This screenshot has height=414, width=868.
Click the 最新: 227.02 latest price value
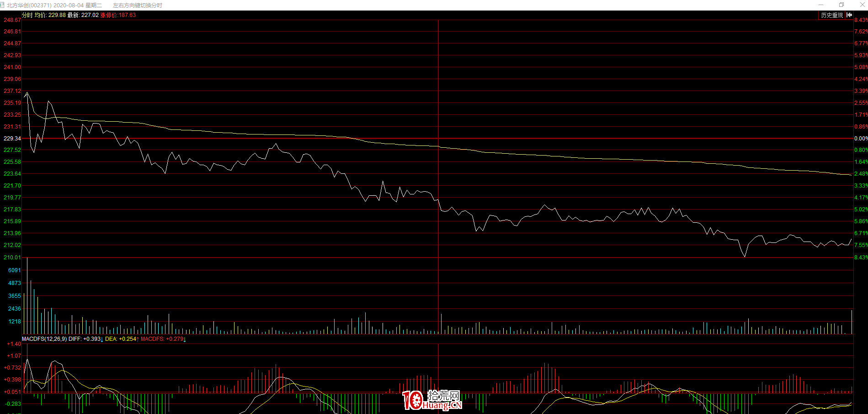click(83, 15)
